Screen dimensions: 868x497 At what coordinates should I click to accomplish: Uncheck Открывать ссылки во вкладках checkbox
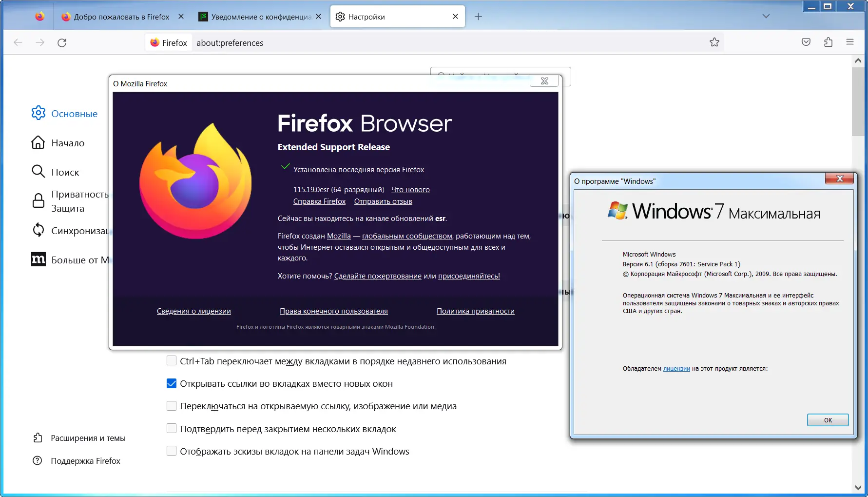tap(172, 383)
